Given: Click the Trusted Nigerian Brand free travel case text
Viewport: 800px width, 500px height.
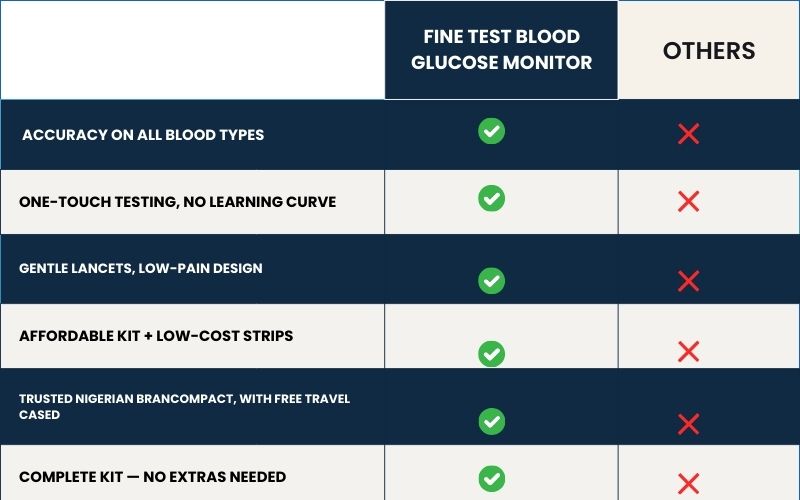Looking at the screenshot, I should point(184,406).
